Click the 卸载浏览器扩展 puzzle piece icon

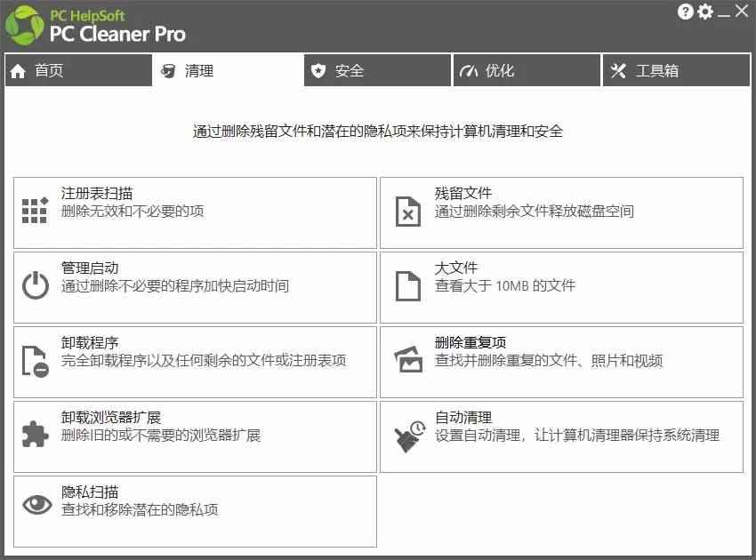pyautogui.click(x=36, y=434)
